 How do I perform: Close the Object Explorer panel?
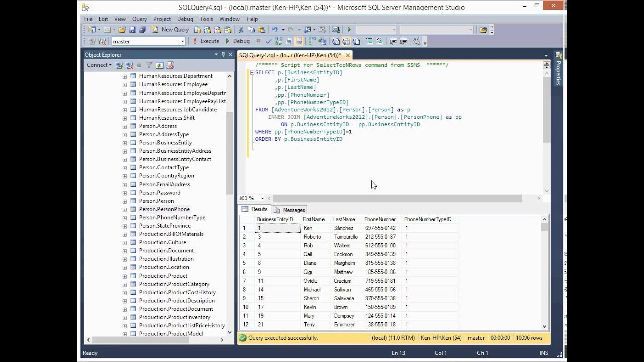[230, 54]
